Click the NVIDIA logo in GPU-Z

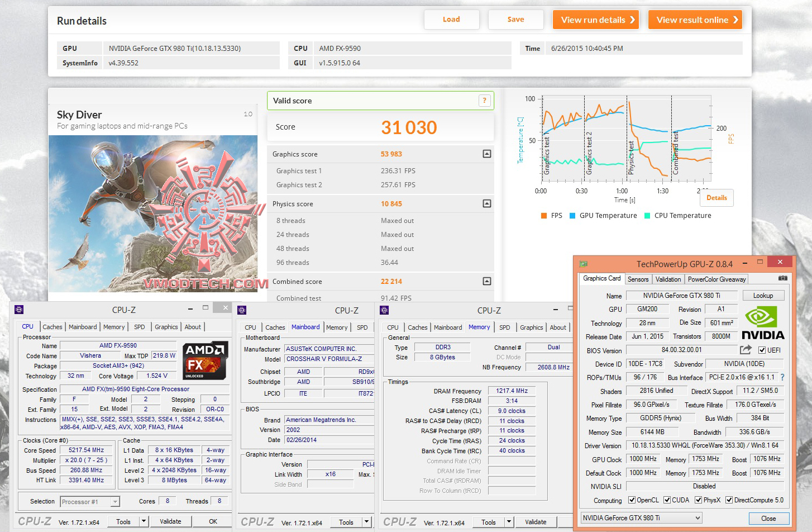click(763, 323)
